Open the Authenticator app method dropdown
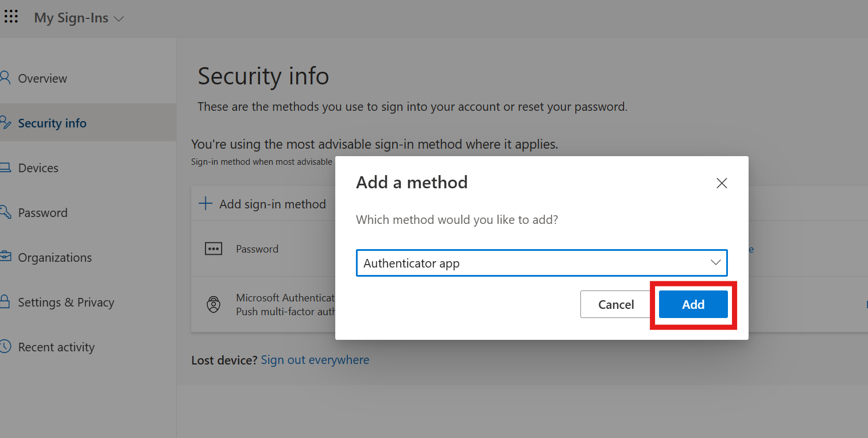The height and width of the screenshot is (438, 868). (542, 263)
